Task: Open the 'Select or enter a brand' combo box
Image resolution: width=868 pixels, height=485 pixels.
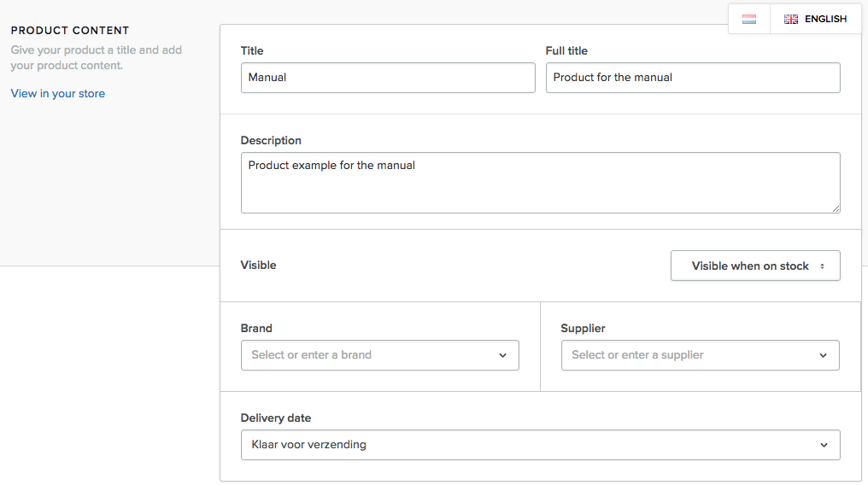Action: pos(379,355)
